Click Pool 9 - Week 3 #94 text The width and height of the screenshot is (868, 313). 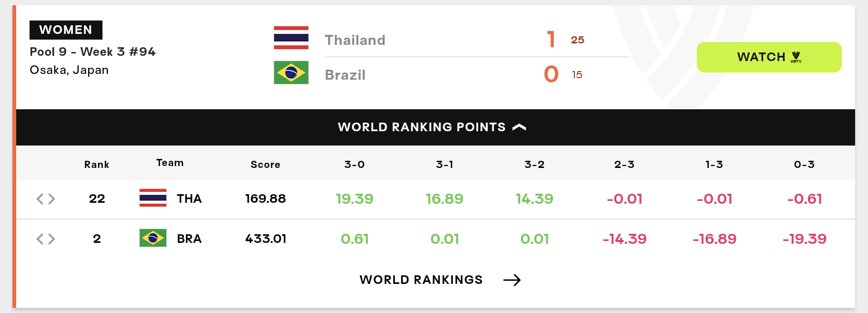(92, 52)
